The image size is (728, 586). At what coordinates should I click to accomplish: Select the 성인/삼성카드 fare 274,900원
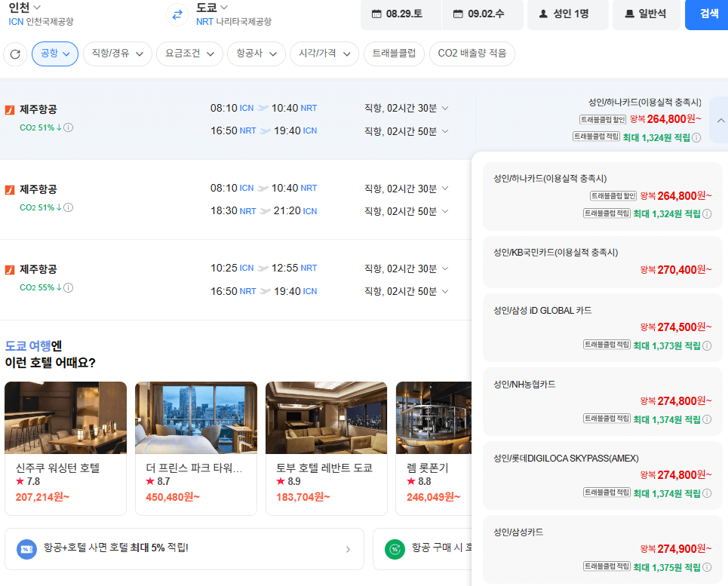coord(603,549)
